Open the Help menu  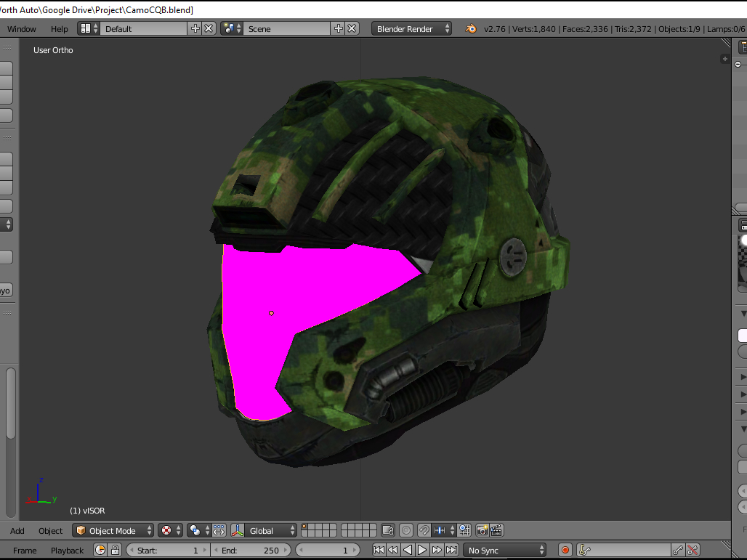click(60, 29)
